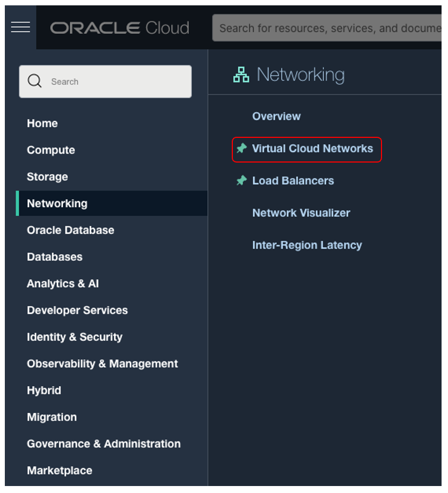Select Compute in the navigation menu
The width and height of the screenshot is (448, 493).
(51, 150)
